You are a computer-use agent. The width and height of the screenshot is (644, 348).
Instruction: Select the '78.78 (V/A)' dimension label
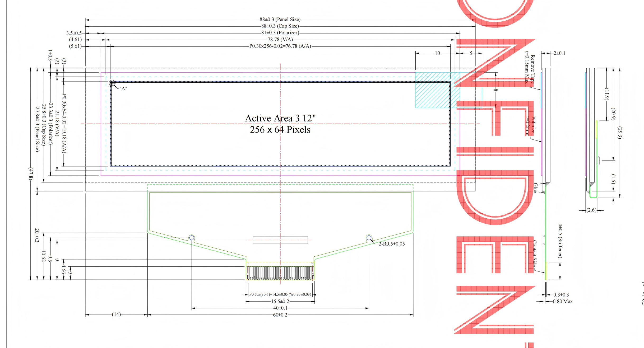tap(280, 39)
